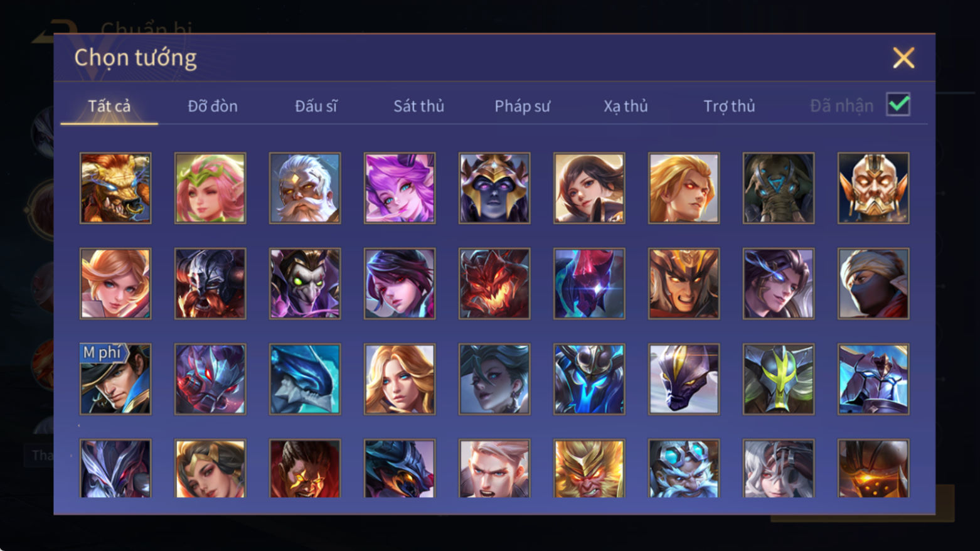Screen dimensions: 980x551
Task: Show the Pháp sư heroes tab
Action: 522,106
